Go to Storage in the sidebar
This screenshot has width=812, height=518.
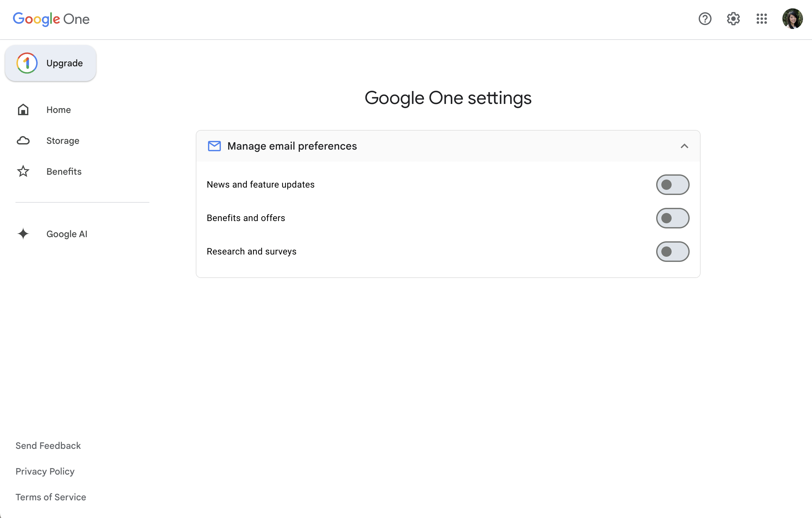[63, 141]
